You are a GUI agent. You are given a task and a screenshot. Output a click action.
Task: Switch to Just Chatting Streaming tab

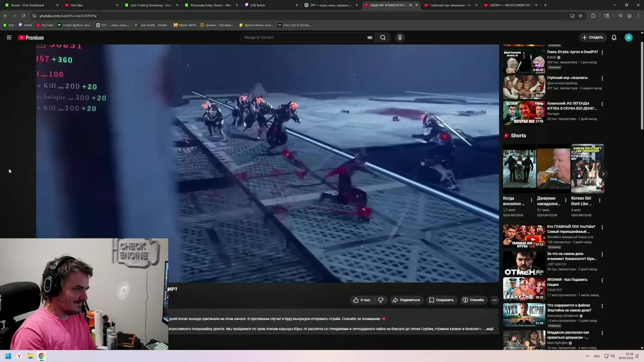[150, 5]
